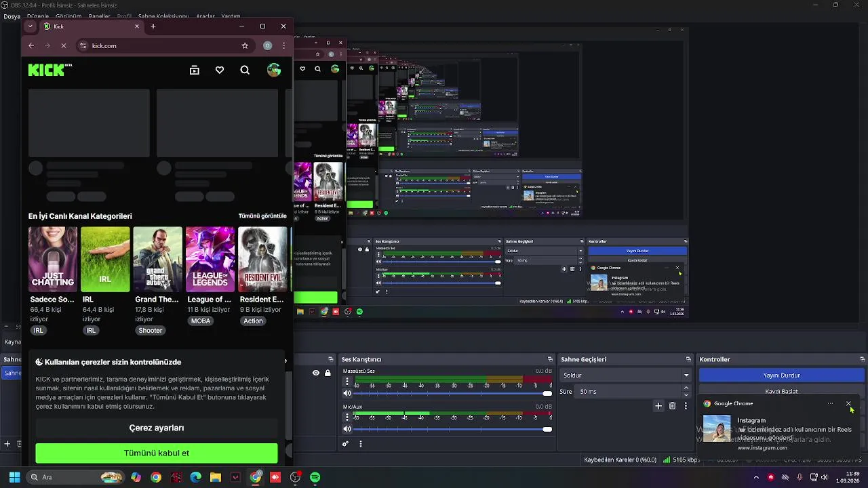Decrease the Süre duration value

(686, 394)
